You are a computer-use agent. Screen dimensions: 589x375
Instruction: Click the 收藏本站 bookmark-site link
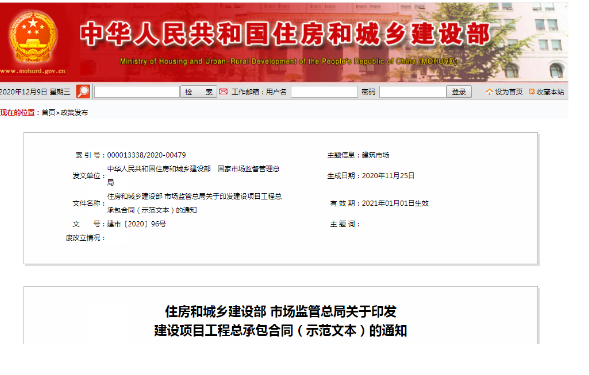pyautogui.click(x=550, y=92)
